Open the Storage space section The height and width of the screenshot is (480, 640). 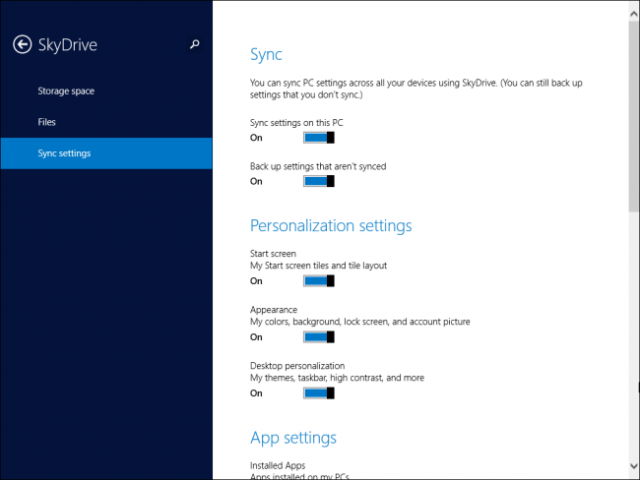click(66, 91)
